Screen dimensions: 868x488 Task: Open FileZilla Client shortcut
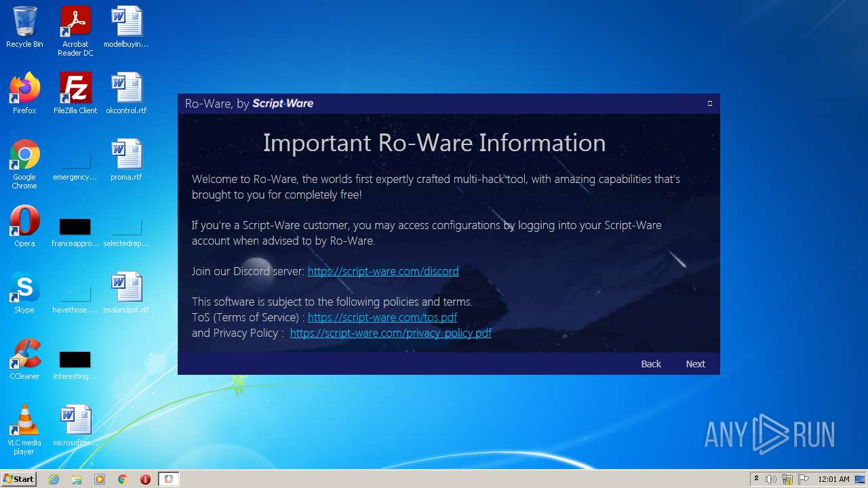click(x=75, y=94)
